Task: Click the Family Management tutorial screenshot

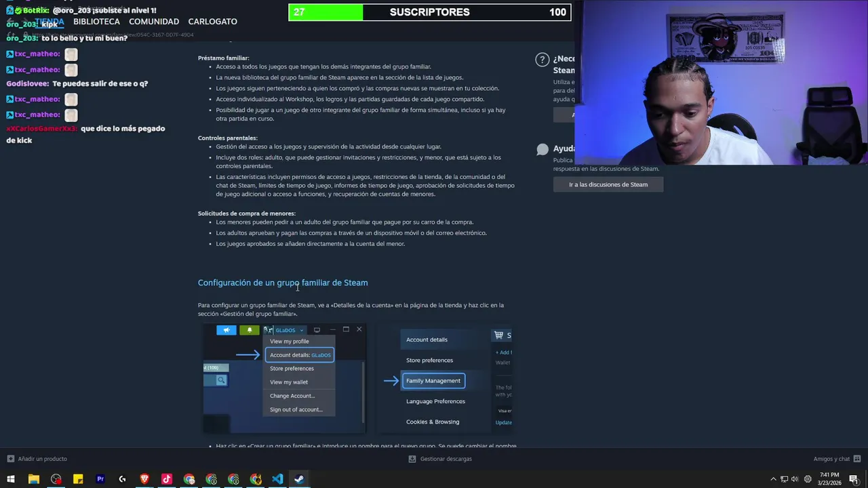Action: point(445,378)
